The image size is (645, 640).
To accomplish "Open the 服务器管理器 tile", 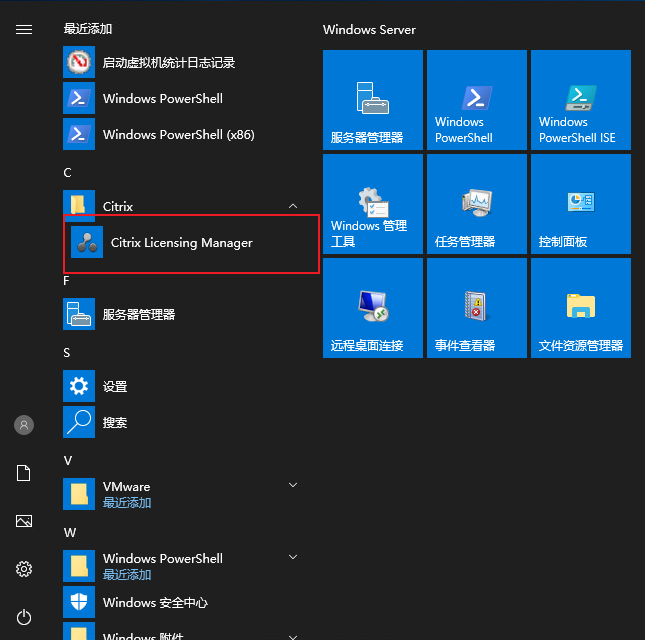I will 373,100.
